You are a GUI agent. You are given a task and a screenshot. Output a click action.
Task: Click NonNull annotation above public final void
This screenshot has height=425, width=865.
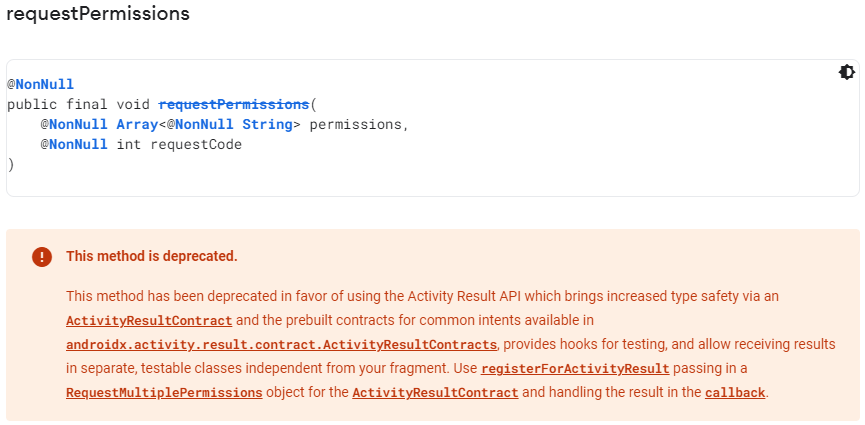coord(44,84)
